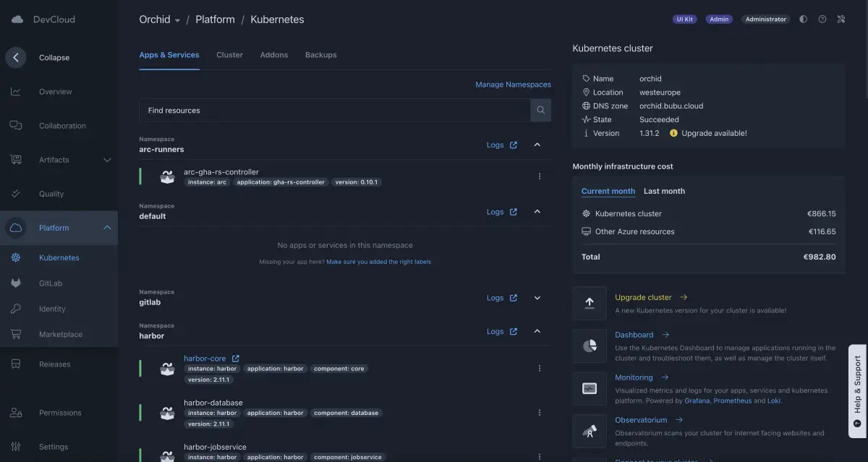Open kebab menu for harbor-database
This screenshot has width=868, height=462.
pyautogui.click(x=540, y=413)
